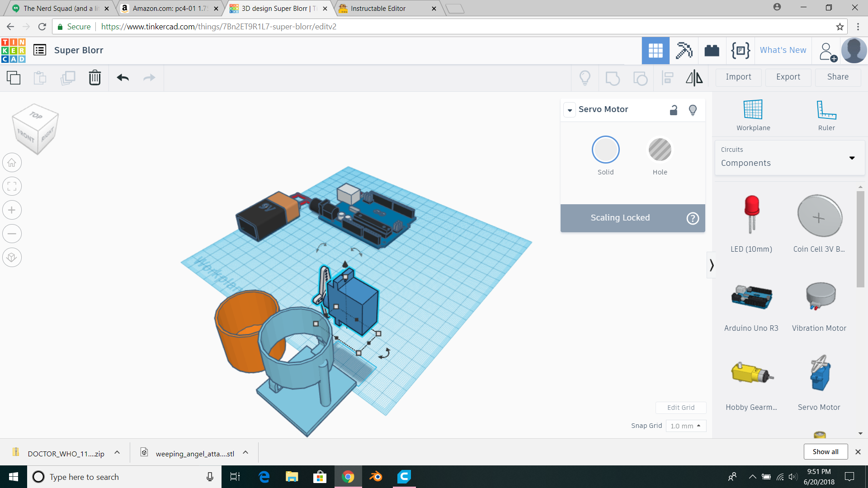Click the invite collaborator person icon

[828, 52]
